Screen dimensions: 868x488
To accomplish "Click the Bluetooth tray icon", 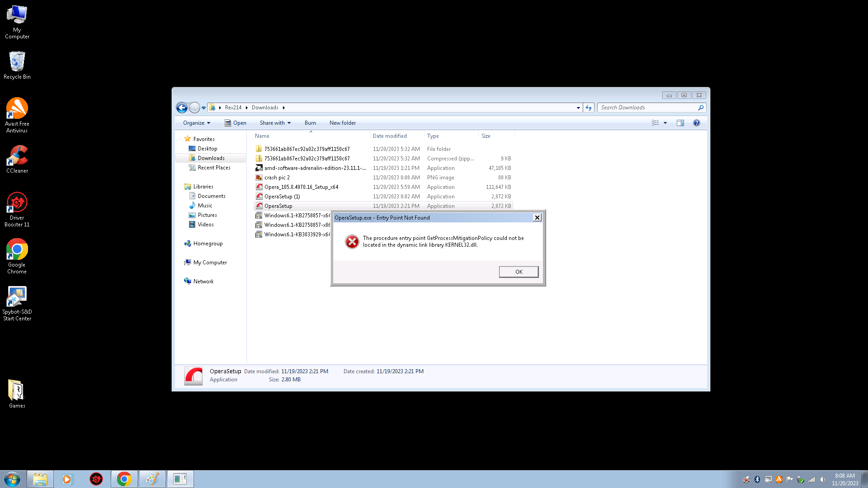I will coord(757,479).
